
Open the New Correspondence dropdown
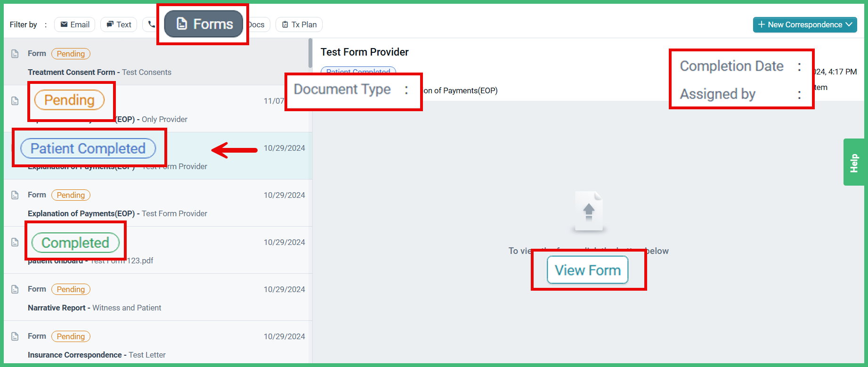(x=805, y=24)
